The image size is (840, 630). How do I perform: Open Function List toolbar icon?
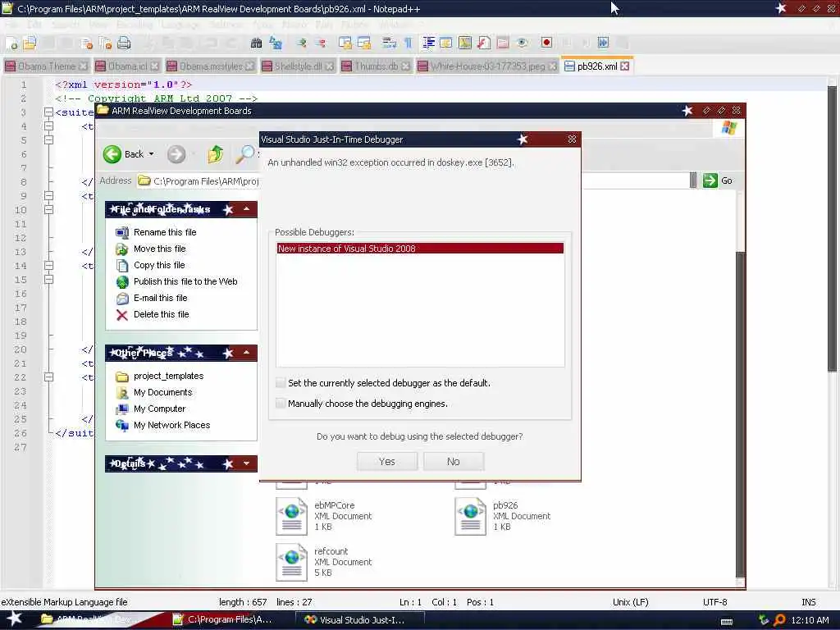(484, 43)
